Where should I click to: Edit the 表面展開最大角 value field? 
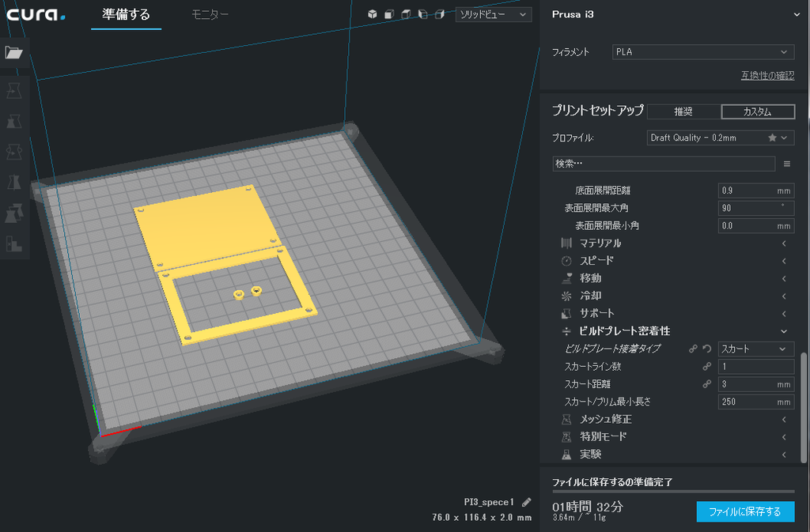[756, 208]
